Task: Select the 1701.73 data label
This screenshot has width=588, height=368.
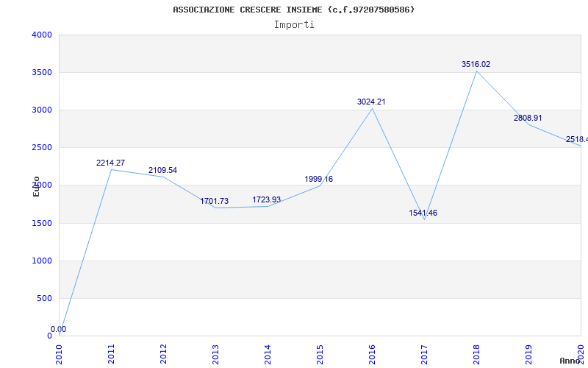Action: (x=214, y=201)
